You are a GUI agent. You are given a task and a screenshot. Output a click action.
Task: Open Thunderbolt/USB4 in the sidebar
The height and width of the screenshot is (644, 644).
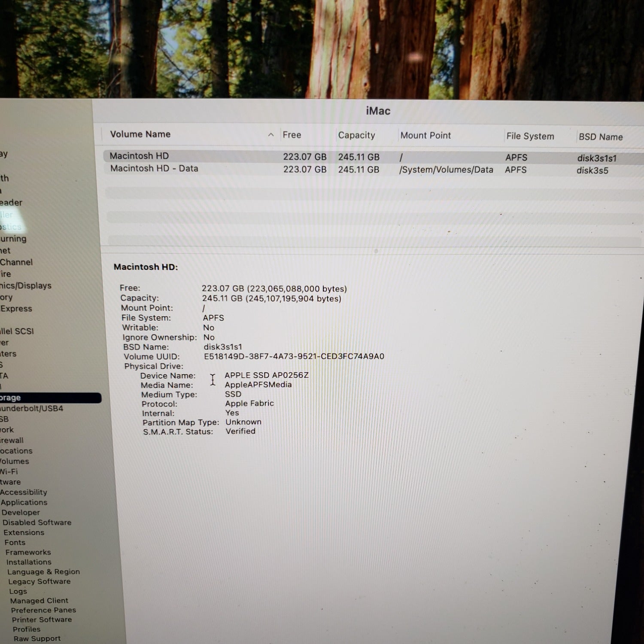click(31, 408)
